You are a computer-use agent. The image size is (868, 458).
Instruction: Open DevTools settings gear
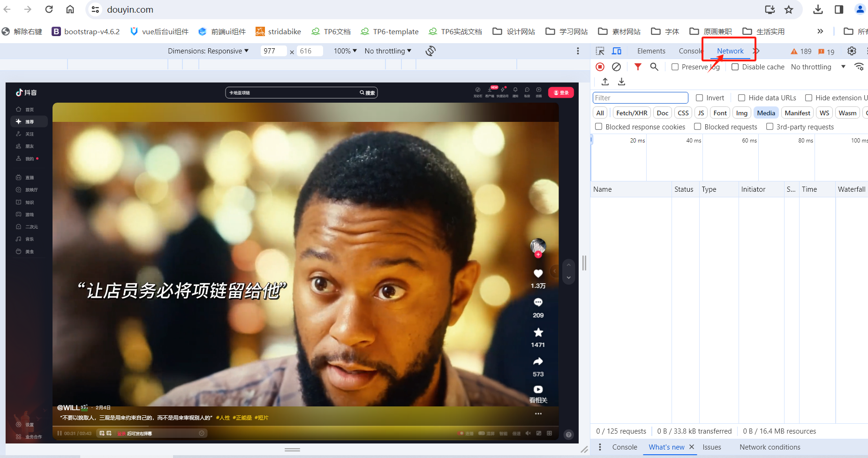(x=852, y=51)
